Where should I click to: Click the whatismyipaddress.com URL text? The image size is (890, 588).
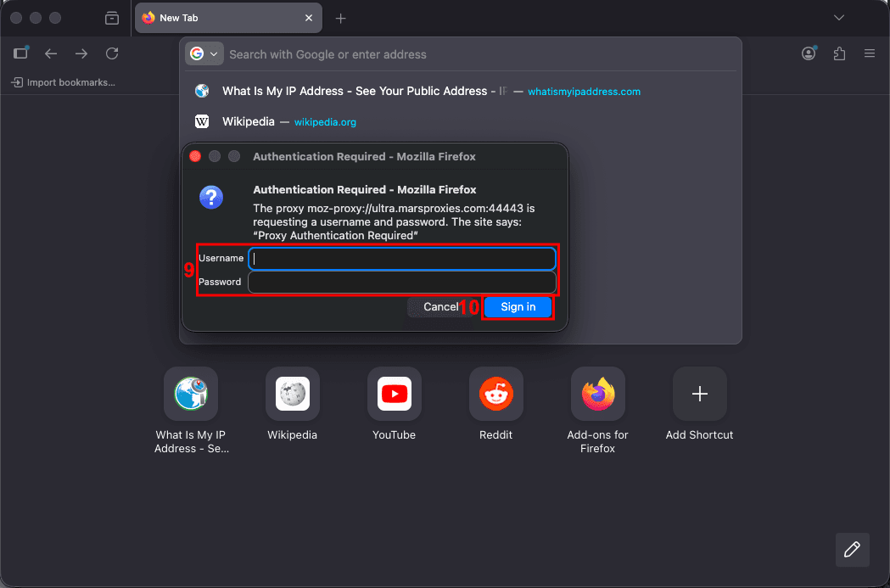[584, 92]
